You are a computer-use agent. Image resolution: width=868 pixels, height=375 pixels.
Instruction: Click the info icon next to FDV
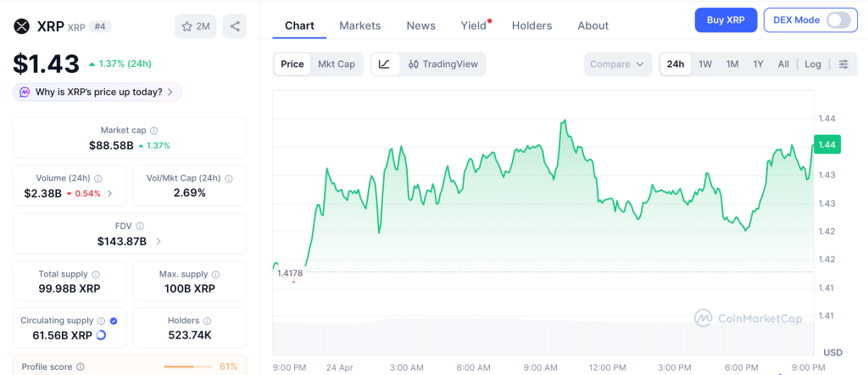pos(140,227)
